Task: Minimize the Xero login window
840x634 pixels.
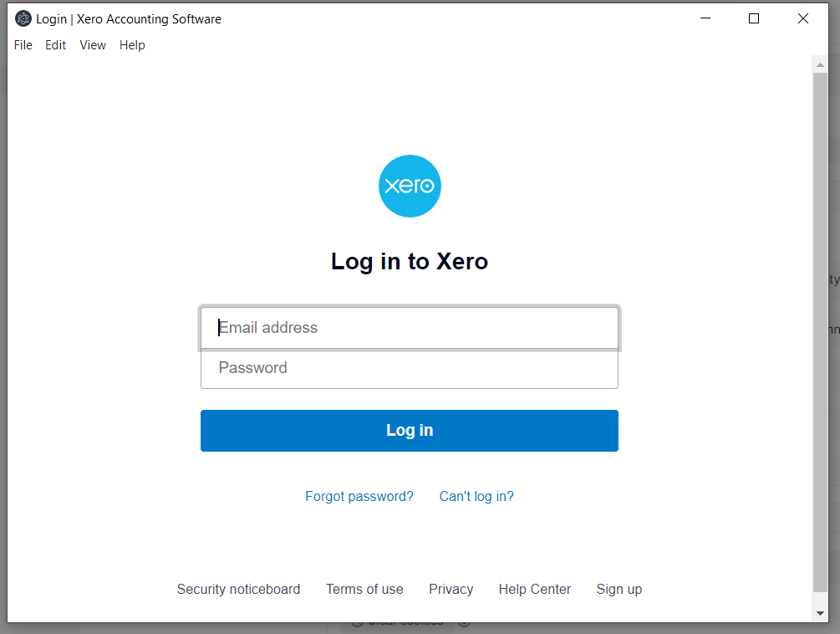Action: pyautogui.click(x=705, y=18)
